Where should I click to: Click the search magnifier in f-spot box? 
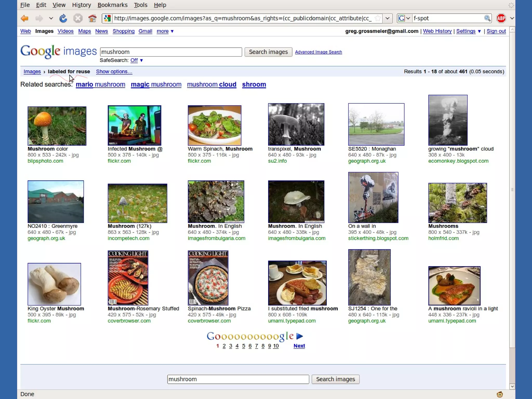click(487, 18)
